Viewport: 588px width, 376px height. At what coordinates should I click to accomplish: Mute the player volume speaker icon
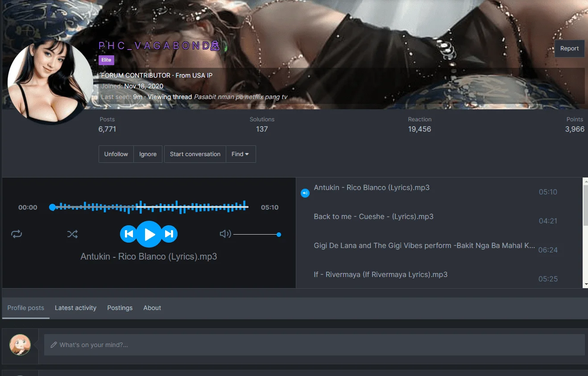click(x=225, y=234)
